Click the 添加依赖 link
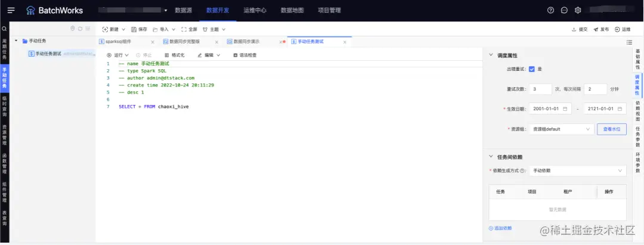The width and height of the screenshot is (644, 245). [501, 228]
